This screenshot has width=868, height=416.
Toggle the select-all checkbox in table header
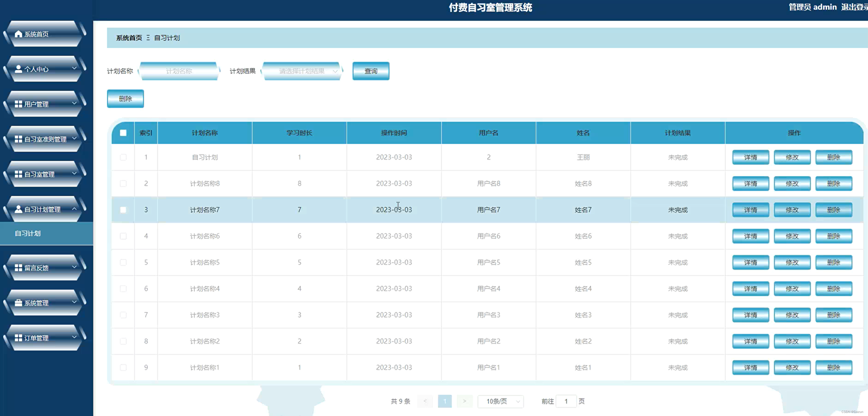(123, 133)
